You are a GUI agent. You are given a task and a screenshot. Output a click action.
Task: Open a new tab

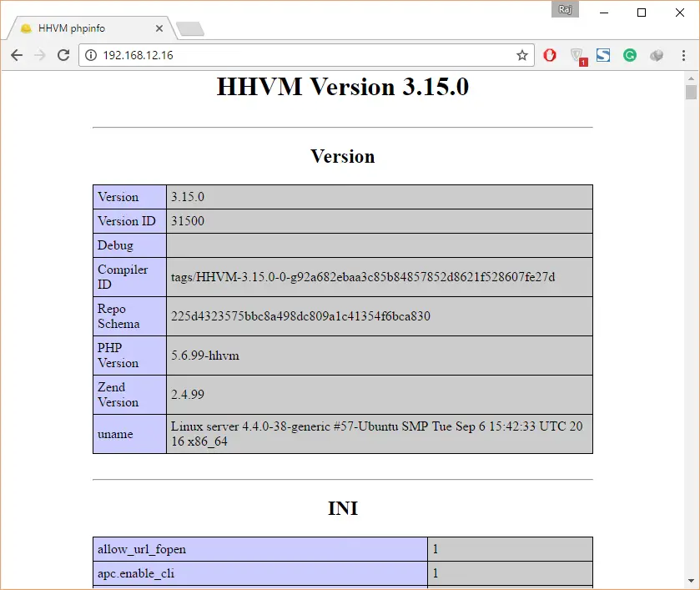tap(190, 29)
